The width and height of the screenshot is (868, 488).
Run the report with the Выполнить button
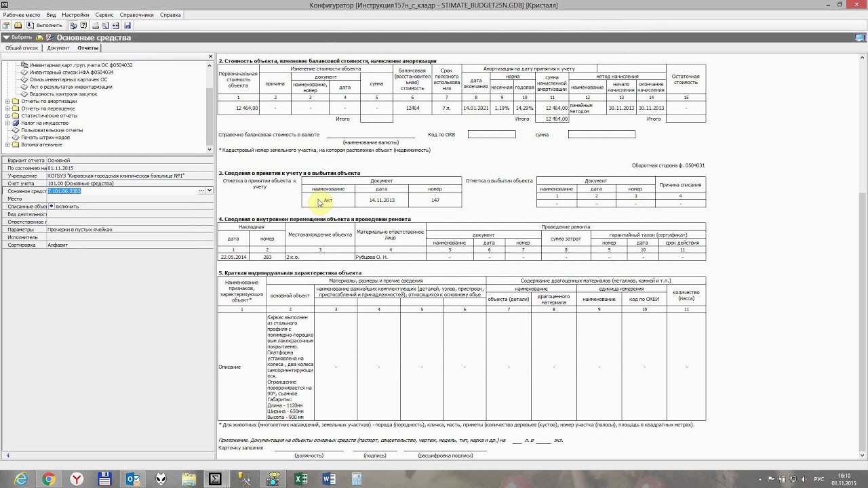[44, 25]
